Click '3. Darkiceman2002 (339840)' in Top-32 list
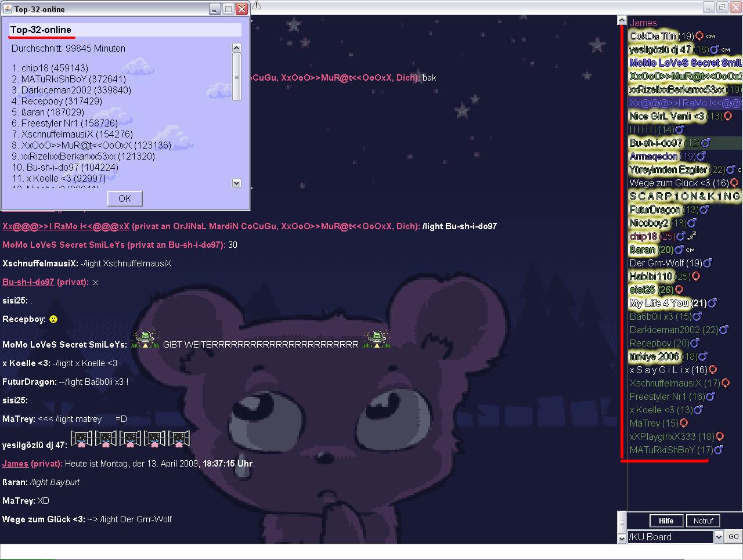 tap(71, 90)
